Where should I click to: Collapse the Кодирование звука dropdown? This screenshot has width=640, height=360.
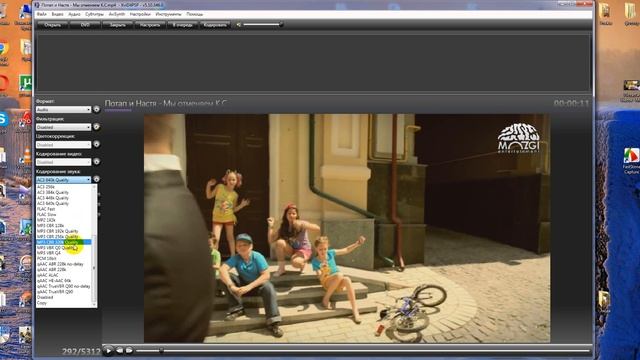pyautogui.click(x=63, y=180)
